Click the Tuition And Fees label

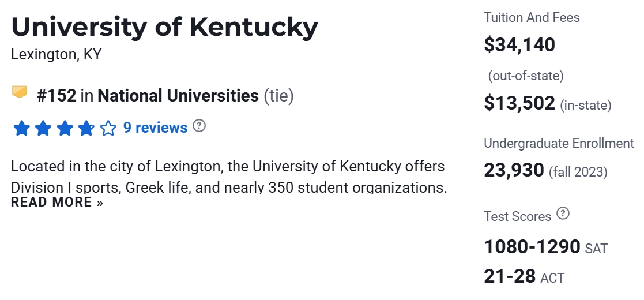(532, 17)
